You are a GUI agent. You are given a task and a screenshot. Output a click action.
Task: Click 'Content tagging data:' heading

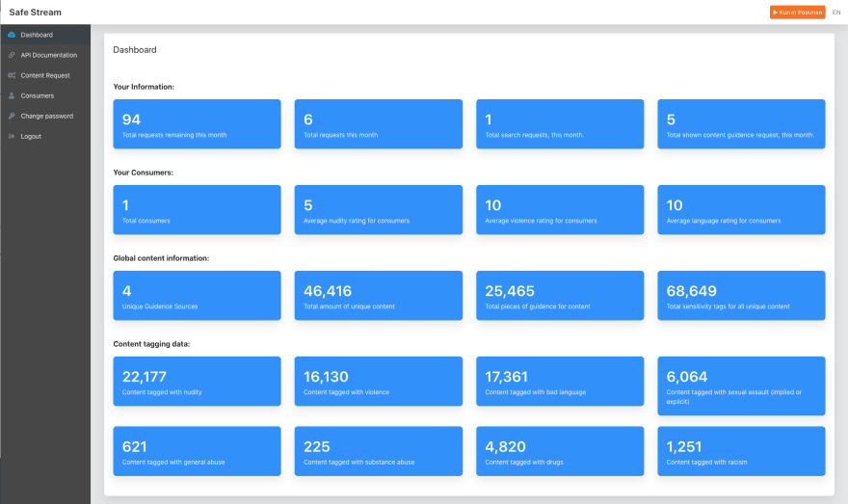(x=151, y=344)
